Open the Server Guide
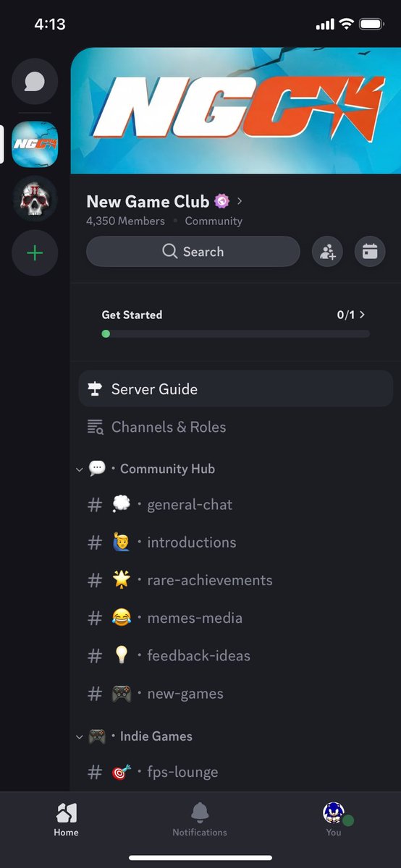 coord(236,389)
